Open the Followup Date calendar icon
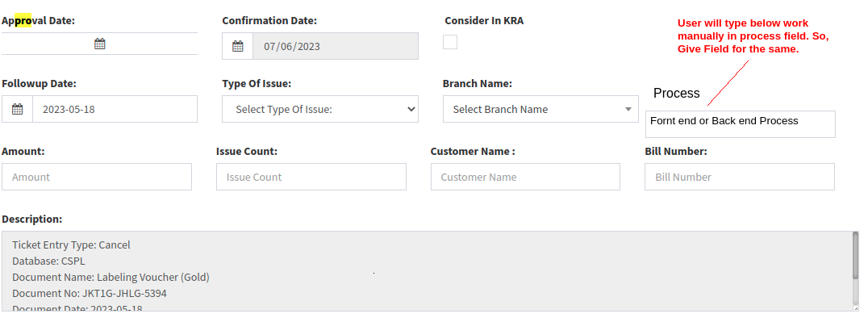This screenshot has width=868, height=322. [x=17, y=109]
